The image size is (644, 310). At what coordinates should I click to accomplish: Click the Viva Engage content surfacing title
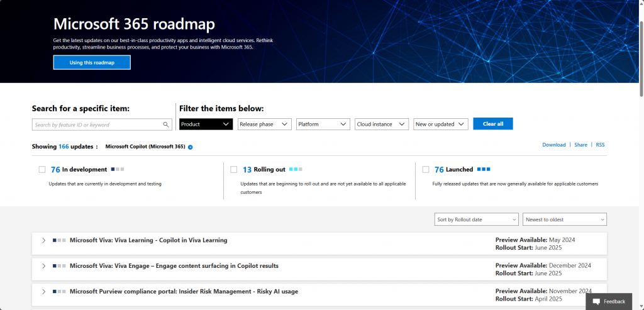click(174, 265)
